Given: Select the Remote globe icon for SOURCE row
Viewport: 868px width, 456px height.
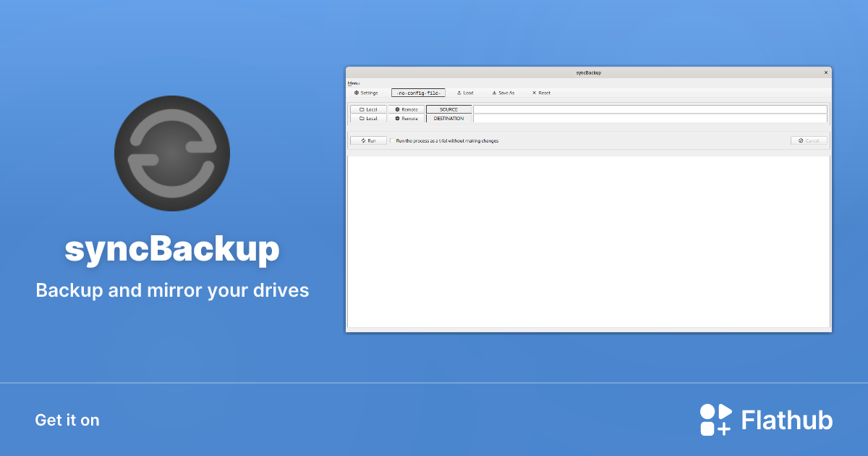Looking at the screenshot, I should click(397, 109).
